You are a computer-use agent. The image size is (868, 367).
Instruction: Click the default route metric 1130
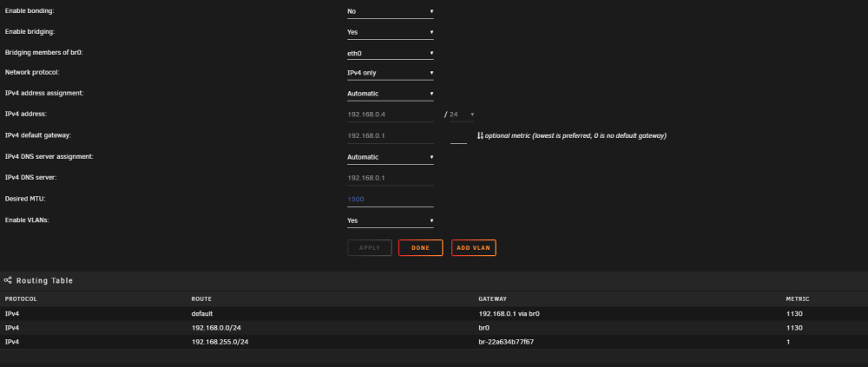[794, 314]
